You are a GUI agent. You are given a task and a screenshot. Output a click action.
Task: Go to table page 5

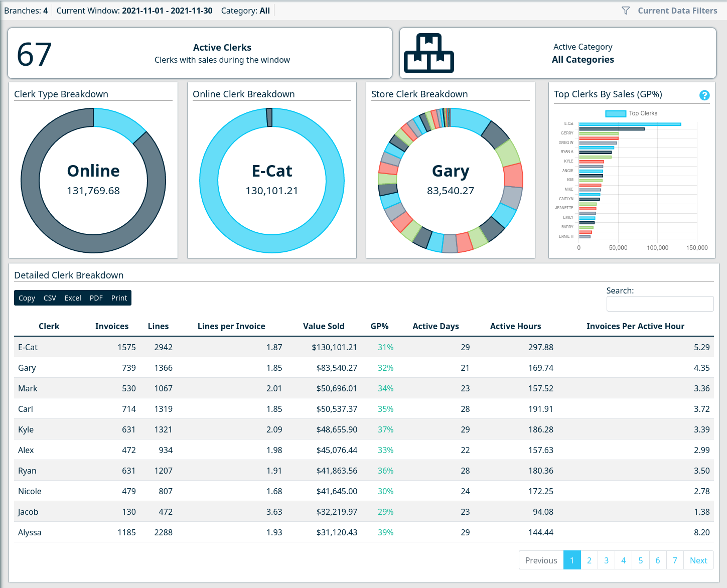(x=640, y=560)
